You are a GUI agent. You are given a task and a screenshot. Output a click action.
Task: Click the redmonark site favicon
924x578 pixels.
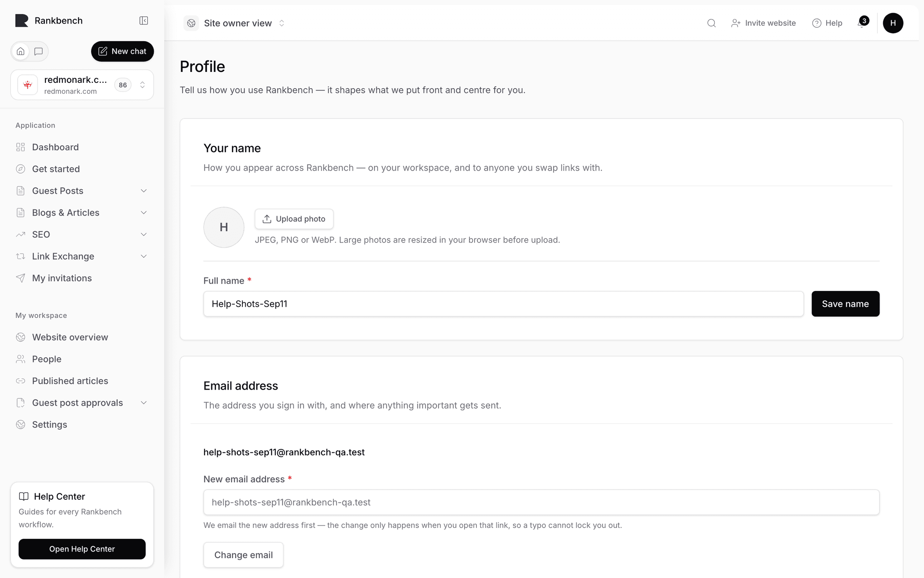click(x=28, y=85)
